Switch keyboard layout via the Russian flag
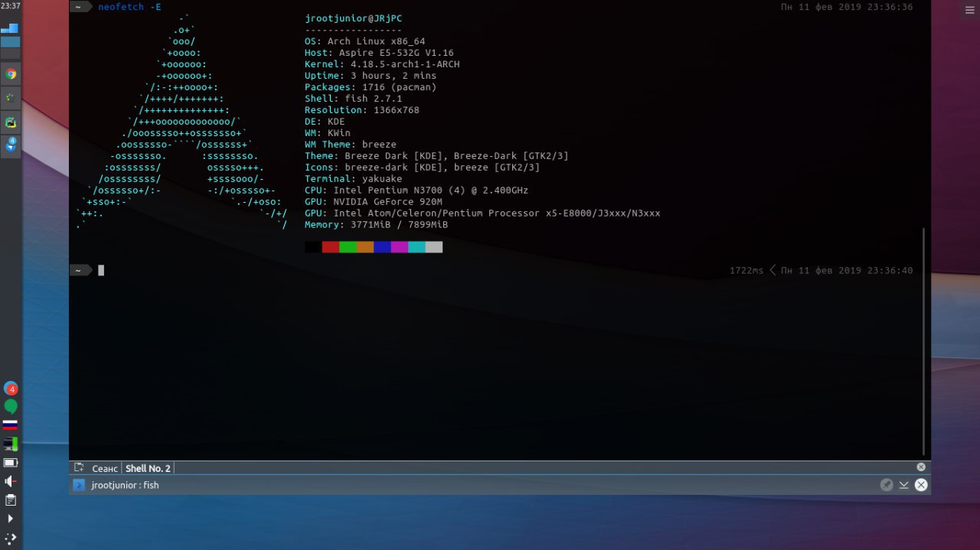The width and height of the screenshot is (980, 550). [10, 425]
